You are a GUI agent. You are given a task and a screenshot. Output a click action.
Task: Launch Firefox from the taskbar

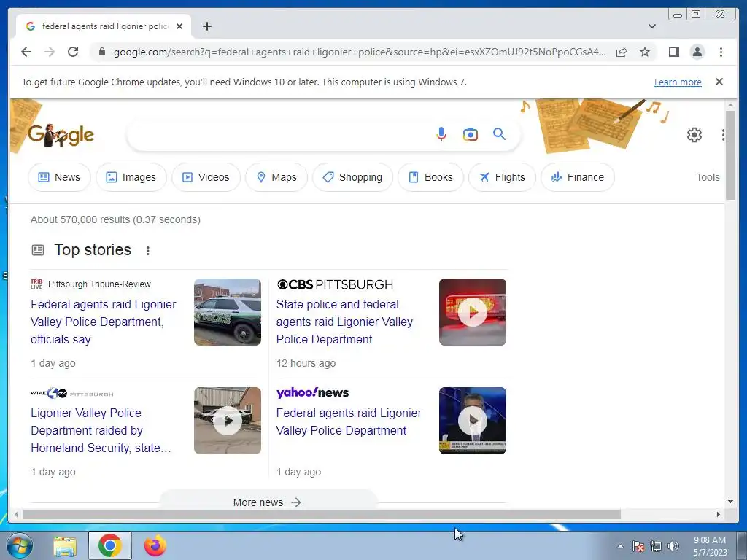pyautogui.click(x=155, y=545)
